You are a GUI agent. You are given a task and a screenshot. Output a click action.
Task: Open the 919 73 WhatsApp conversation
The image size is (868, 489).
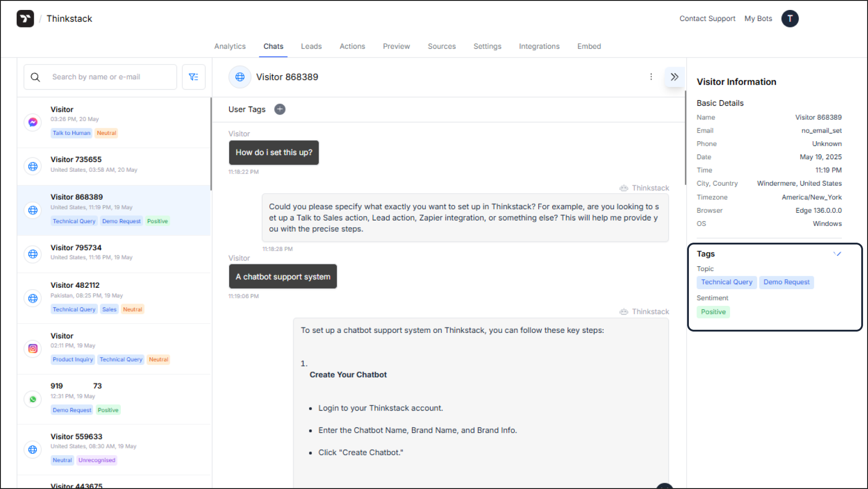(114, 399)
